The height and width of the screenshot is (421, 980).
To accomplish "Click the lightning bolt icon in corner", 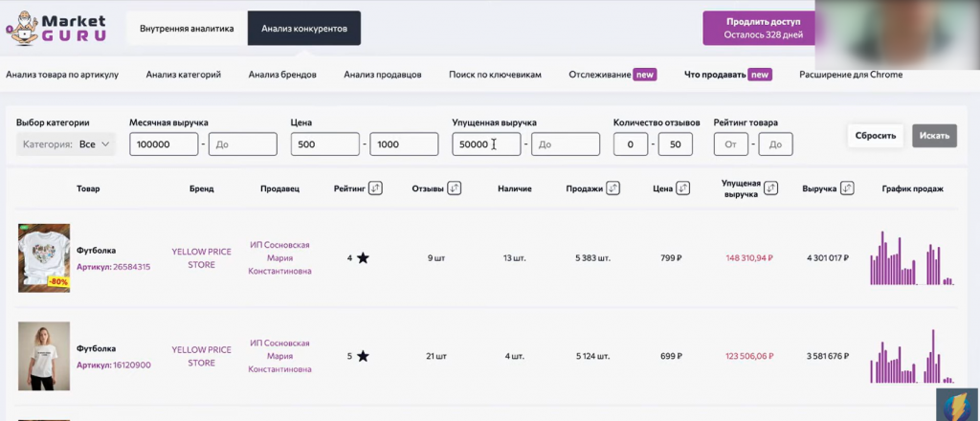I will [x=955, y=401].
